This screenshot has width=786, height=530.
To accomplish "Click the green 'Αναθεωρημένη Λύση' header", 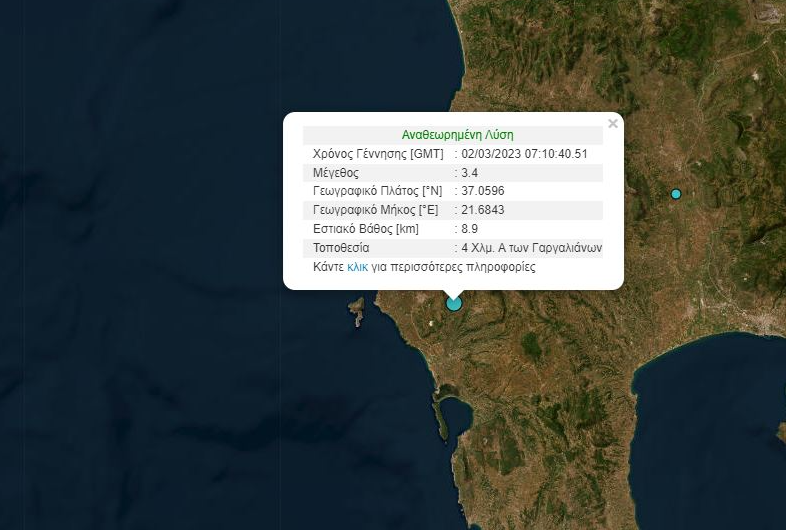I will tap(457, 135).
